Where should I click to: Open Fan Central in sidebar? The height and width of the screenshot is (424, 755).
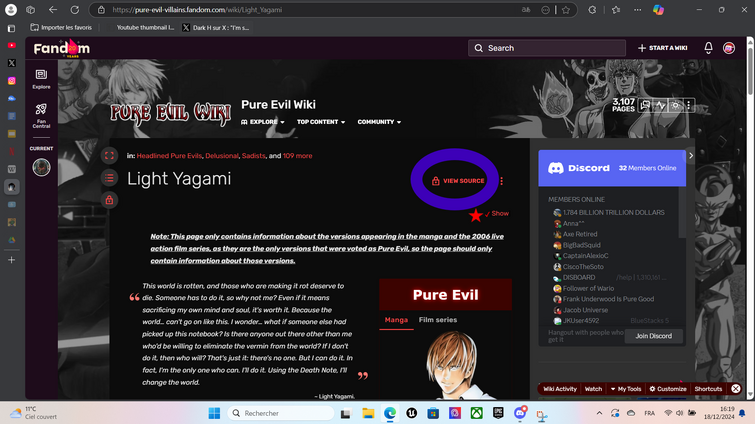click(x=41, y=116)
